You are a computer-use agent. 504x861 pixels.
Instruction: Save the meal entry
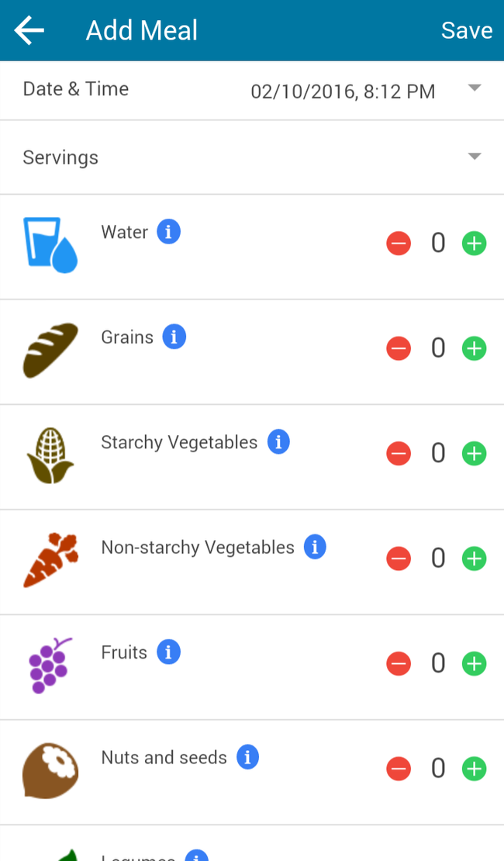(x=467, y=30)
